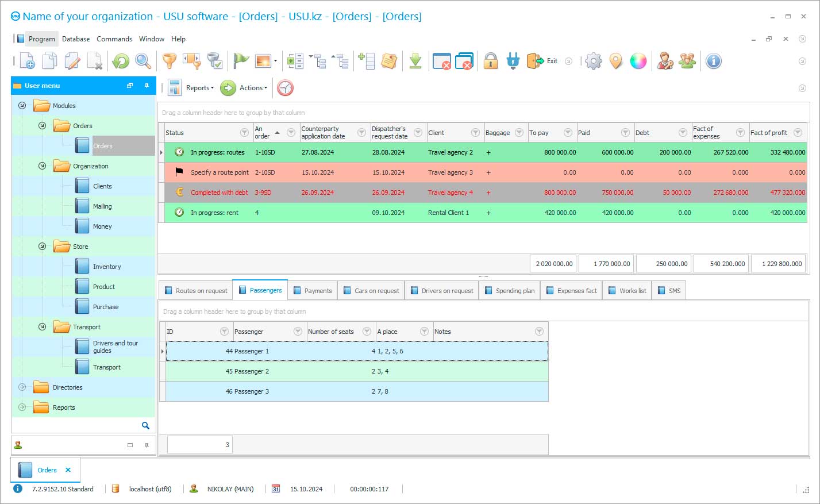Viewport: 820px width, 504px height.
Task: Click the green download arrow icon
Action: point(415,61)
